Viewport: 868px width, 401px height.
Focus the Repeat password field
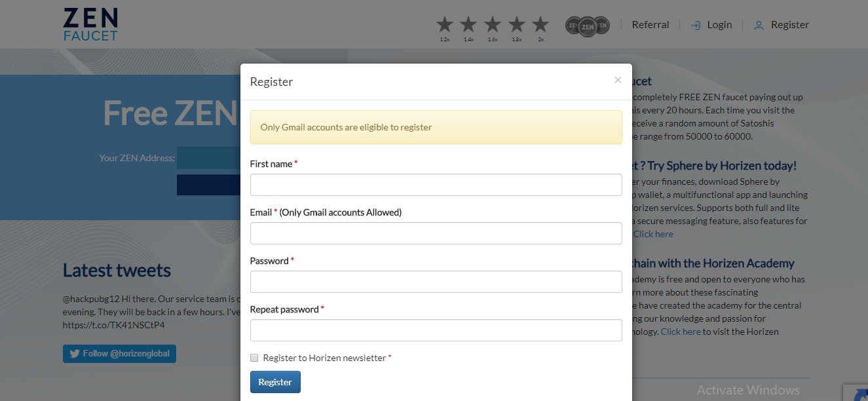tap(436, 330)
